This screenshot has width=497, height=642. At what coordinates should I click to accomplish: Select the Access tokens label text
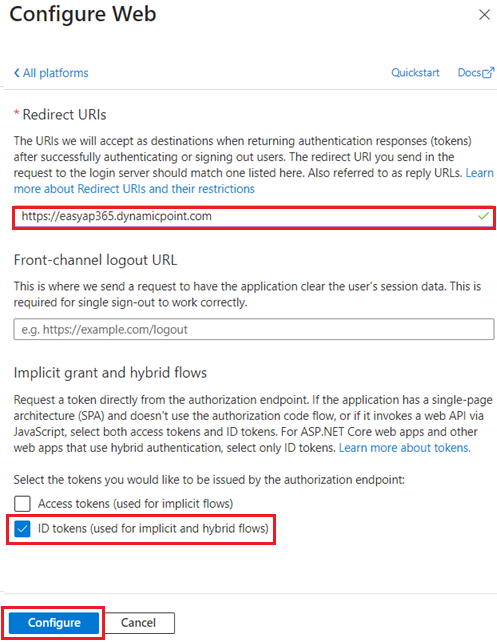pyautogui.click(x=136, y=504)
